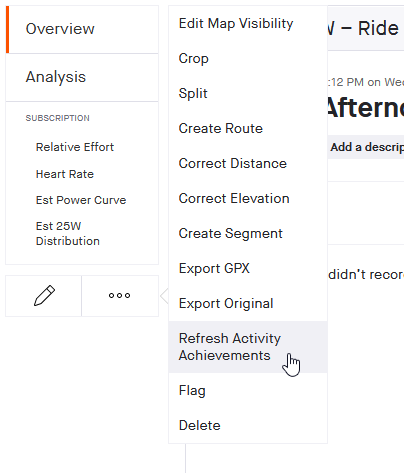Open Relative Effort subscription page
The height and width of the screenshot is (473, 404).
[x=75, y=147]
